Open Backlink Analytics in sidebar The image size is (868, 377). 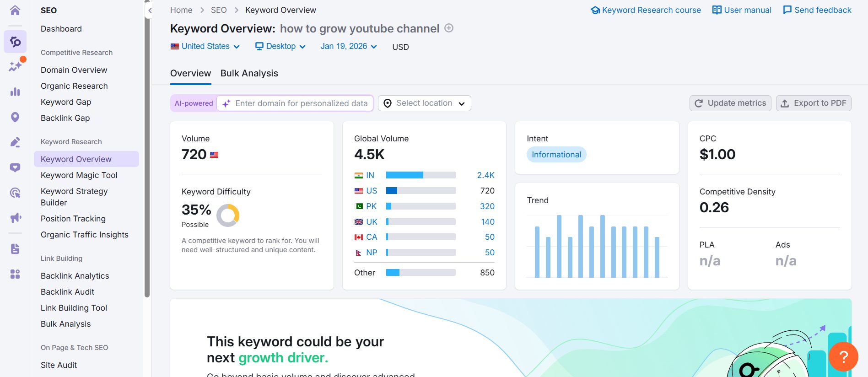(x=75, y=276)
